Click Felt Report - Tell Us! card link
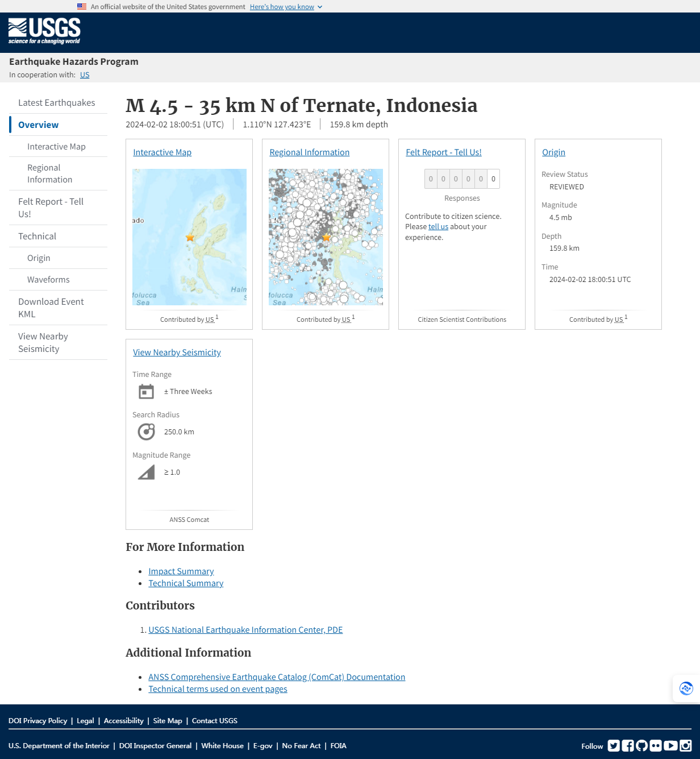 444,152
